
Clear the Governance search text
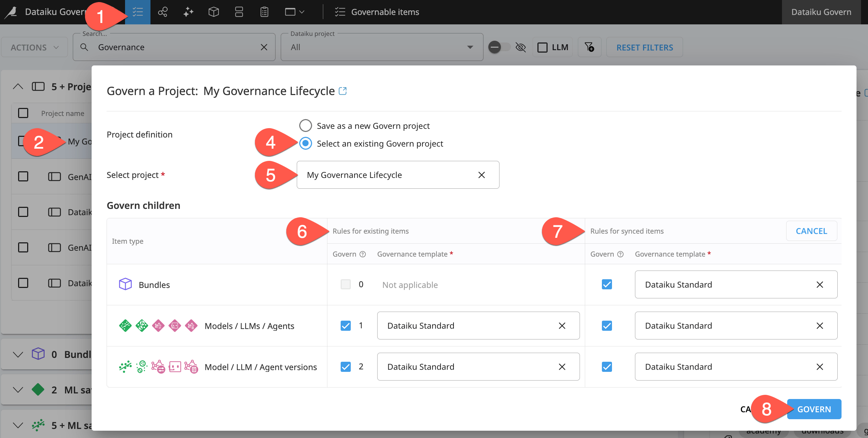tap(264, 47)
